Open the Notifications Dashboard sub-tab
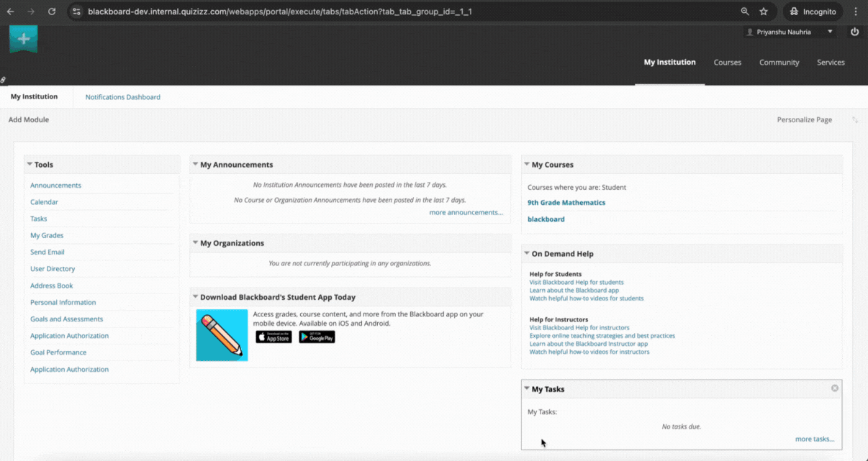The height and width of the screenshot is (461, 868). point(123,97)
